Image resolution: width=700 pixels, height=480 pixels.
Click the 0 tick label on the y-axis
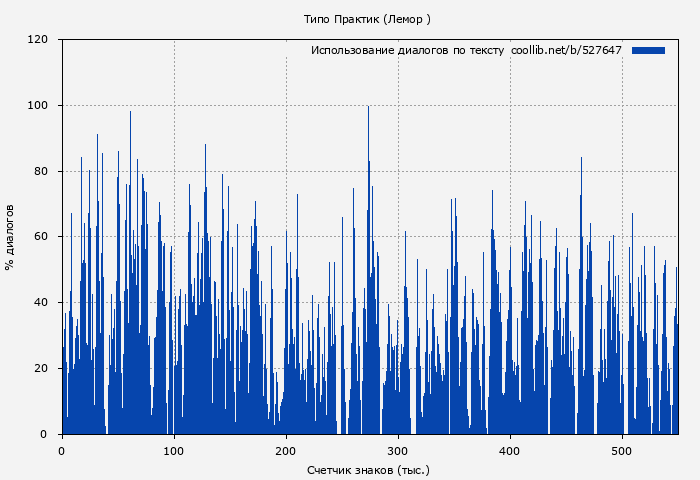(44, 434)
